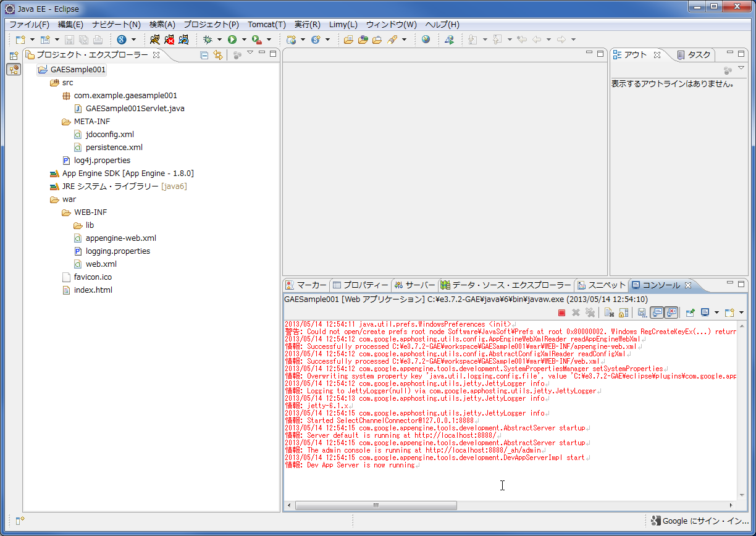Screen dimensions: 756x536
Task: Click the console vertical scroll down arrow
Action: pos(741,495)
